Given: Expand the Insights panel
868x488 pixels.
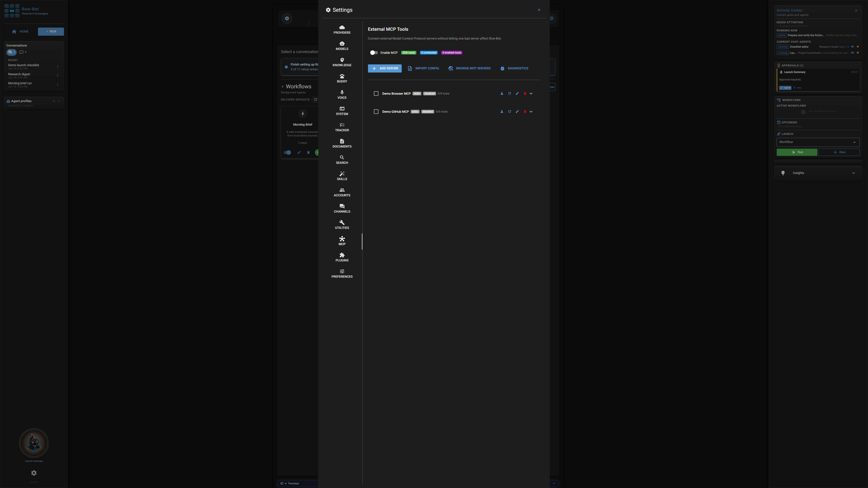Looking at the screenshot, I should [818, 173].
